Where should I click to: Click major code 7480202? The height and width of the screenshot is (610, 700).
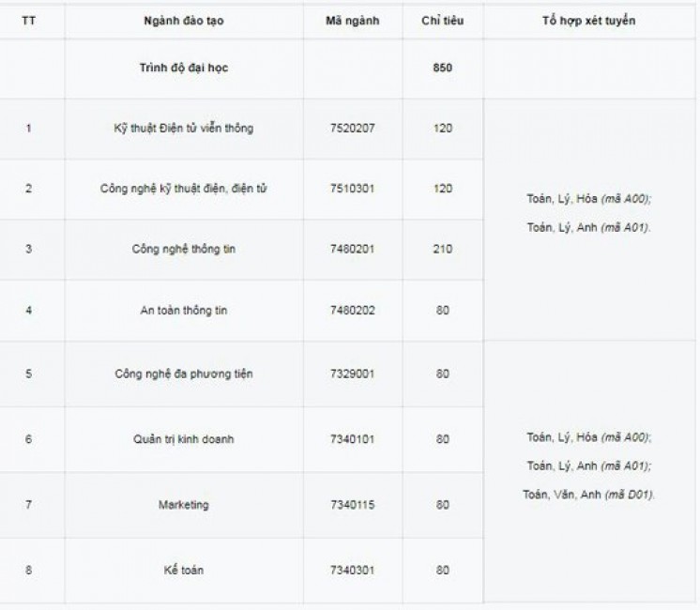(353, 310)
